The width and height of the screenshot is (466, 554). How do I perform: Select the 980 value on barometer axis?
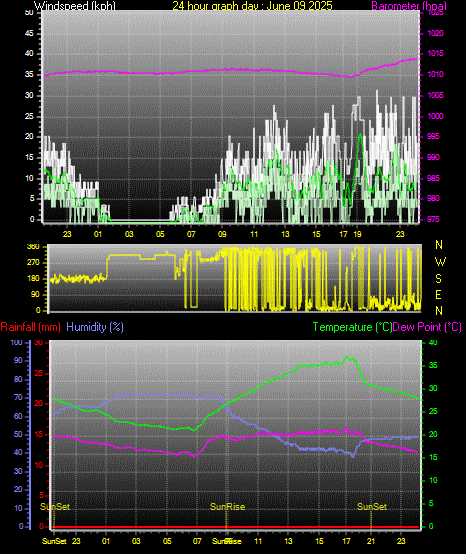point(433,199)
